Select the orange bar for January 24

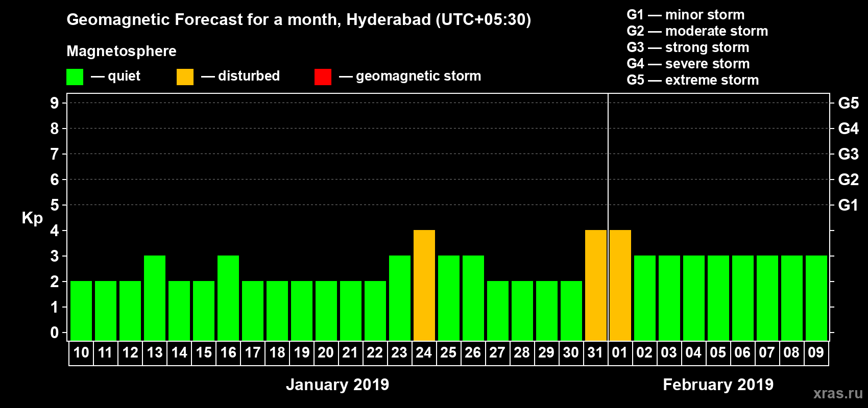[424, 286]
